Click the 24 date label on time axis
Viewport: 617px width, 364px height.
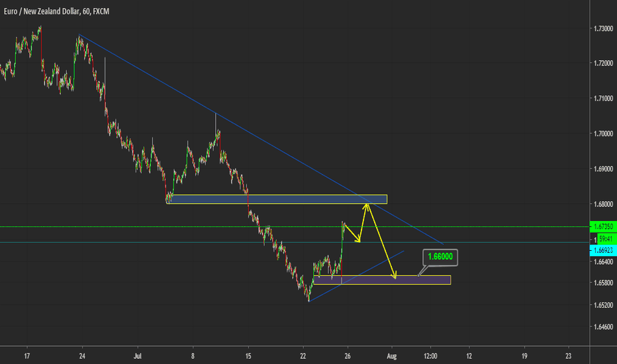click(82, 356)
